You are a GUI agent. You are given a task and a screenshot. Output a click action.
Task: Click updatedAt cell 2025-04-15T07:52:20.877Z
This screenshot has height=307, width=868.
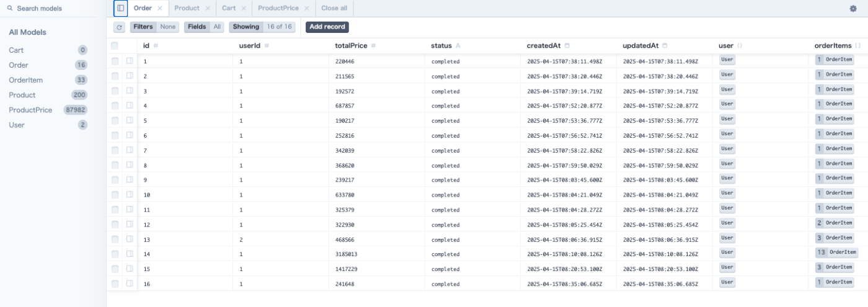coord(664,106)
